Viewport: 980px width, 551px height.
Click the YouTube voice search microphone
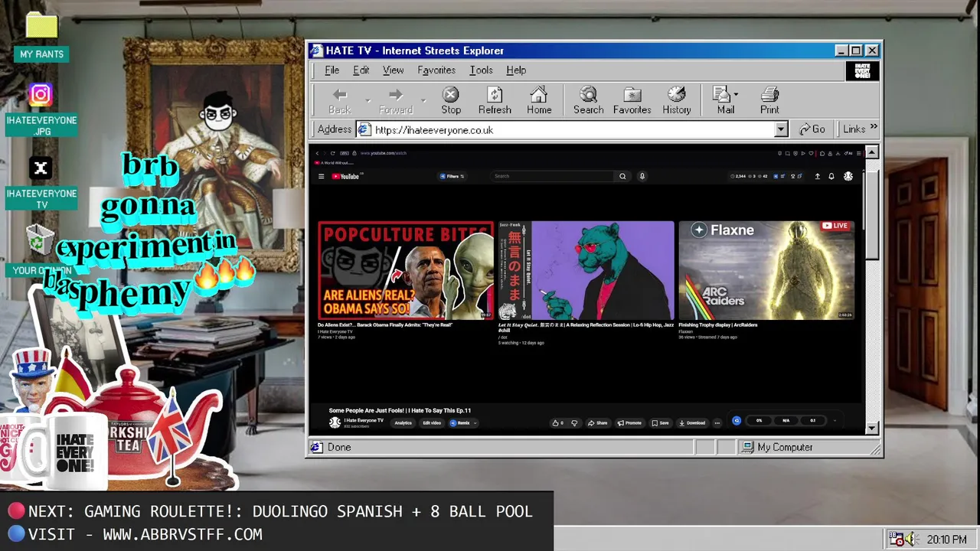[642, 176]
